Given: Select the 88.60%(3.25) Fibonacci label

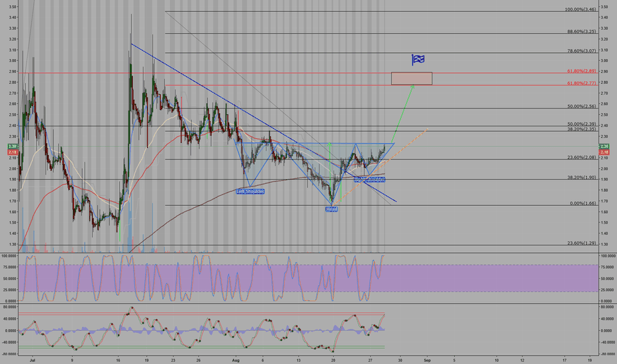Looking at the screenshot, I should coord(582,31).
